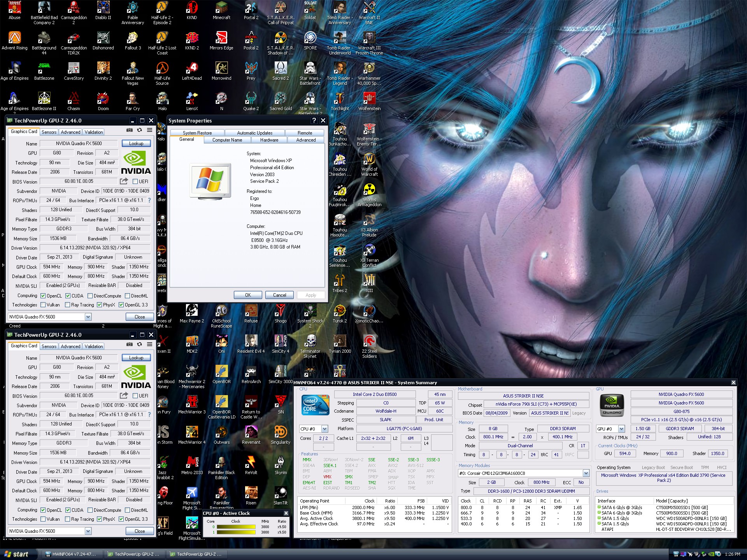Image resolution: width=747 pixels, height=560 pixels.
Task: Expand CPU #0 dropdown in HWiNFO summary
Action: 324,429
